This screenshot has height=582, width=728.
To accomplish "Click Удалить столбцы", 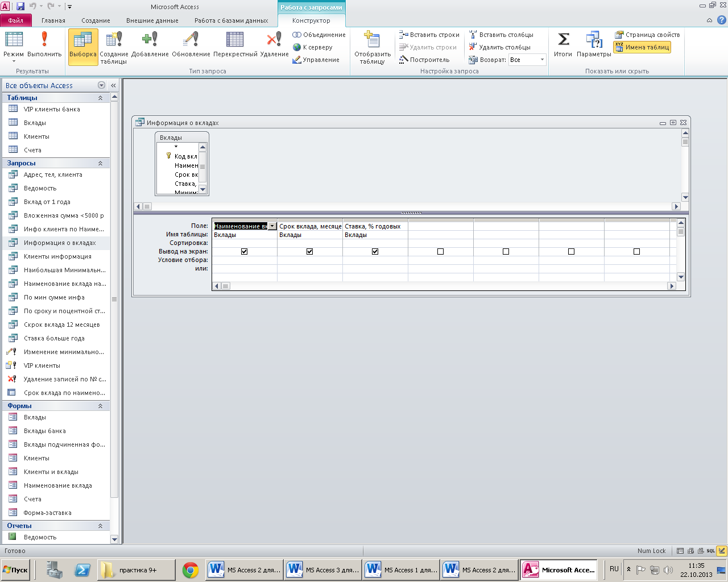I will pyautogui.click(x=500, y=47).
